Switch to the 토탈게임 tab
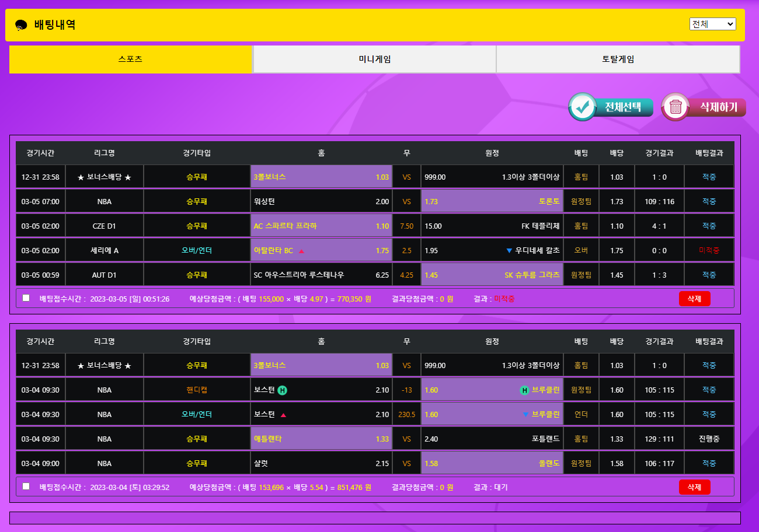759x532 pixels. coord(618,60)
